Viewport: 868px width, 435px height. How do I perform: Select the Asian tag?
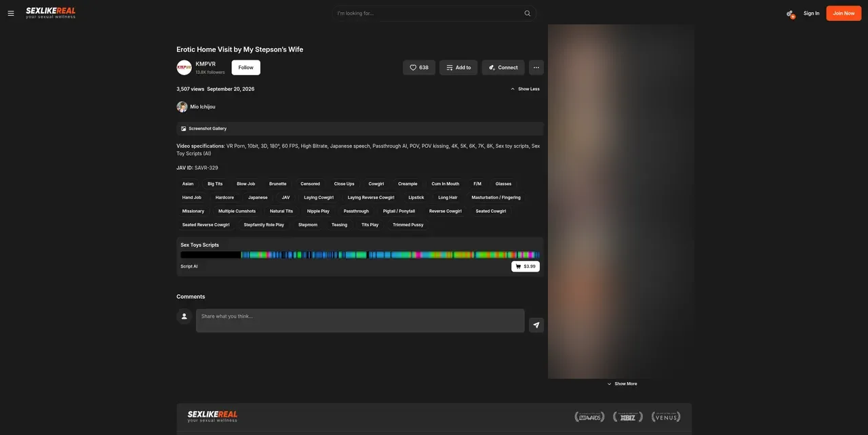[x=188, y=184]
